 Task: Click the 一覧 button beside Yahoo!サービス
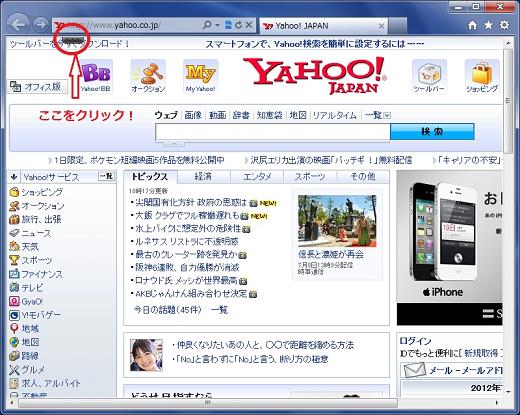107,176
